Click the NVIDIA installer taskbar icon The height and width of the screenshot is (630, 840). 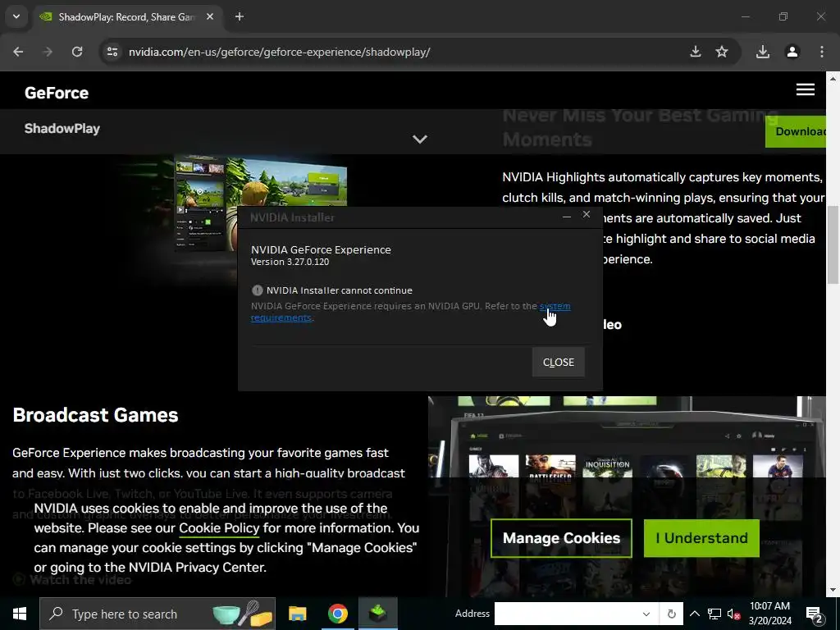[x=377, y=614]
